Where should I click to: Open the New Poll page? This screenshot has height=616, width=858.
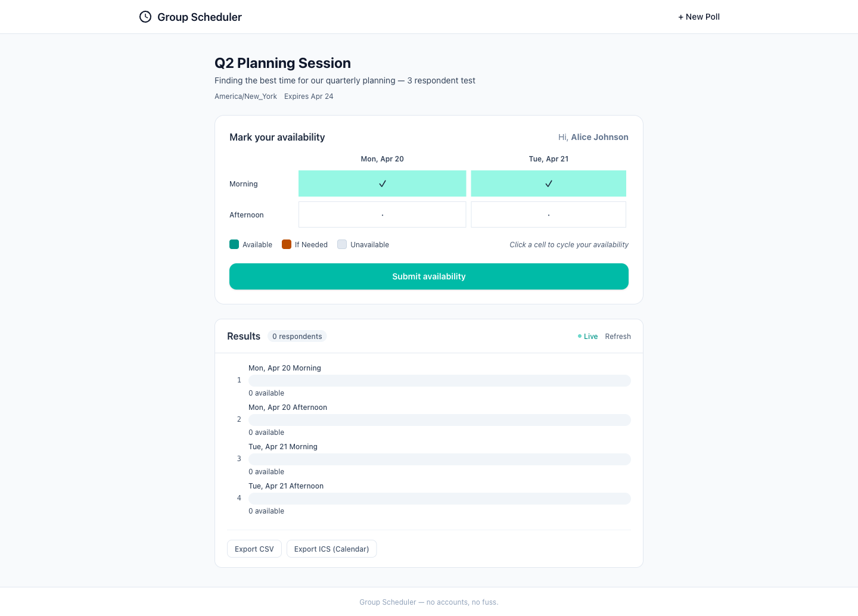tap(699, 17)
